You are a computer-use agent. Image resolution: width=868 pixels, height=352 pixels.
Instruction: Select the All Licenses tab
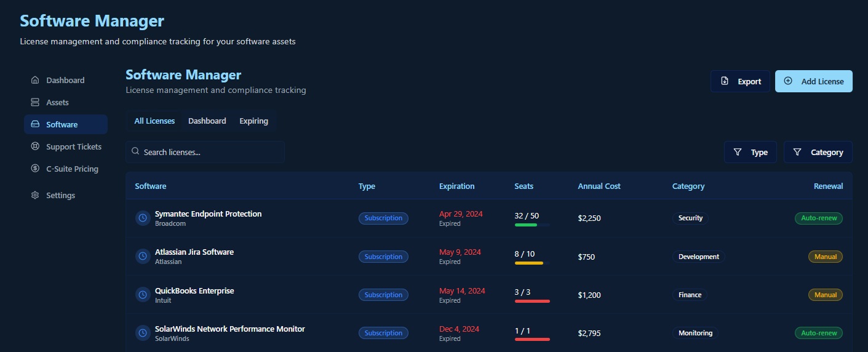pos(154,121)
